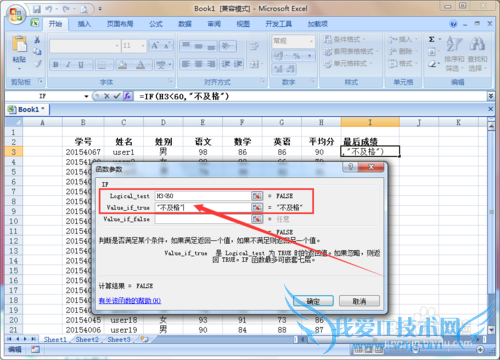
Task: Toggle Bold formatting
Action: coord(56,65)
